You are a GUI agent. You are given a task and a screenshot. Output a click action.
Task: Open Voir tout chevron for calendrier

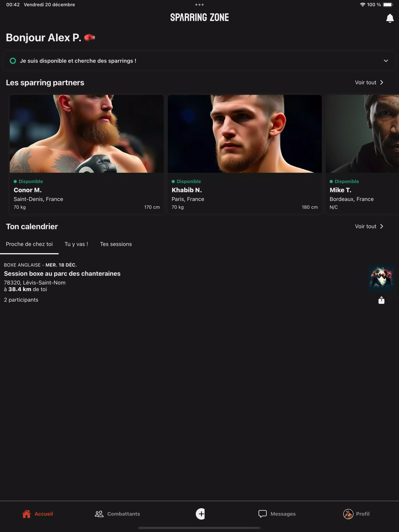click(382, 226)
